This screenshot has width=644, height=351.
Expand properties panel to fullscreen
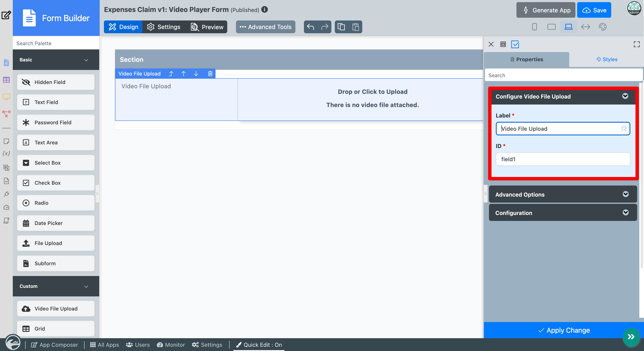pos(637,44)
